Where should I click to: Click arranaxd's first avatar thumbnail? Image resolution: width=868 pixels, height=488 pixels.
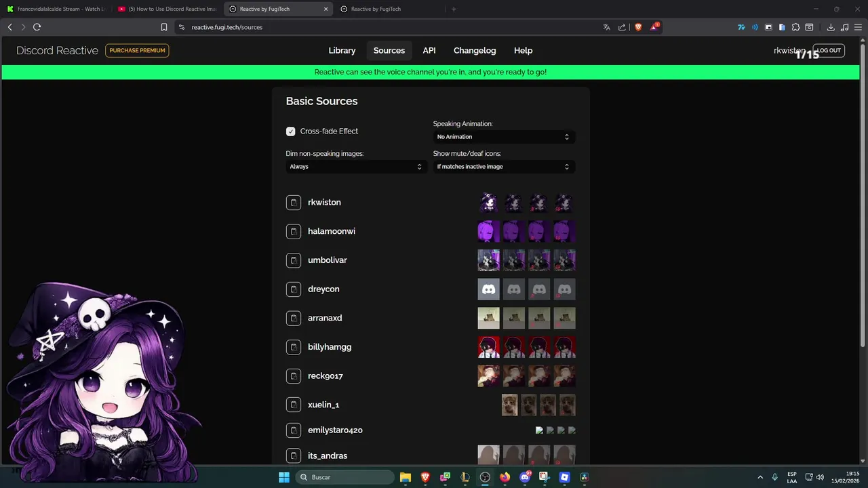pos(488,319)
